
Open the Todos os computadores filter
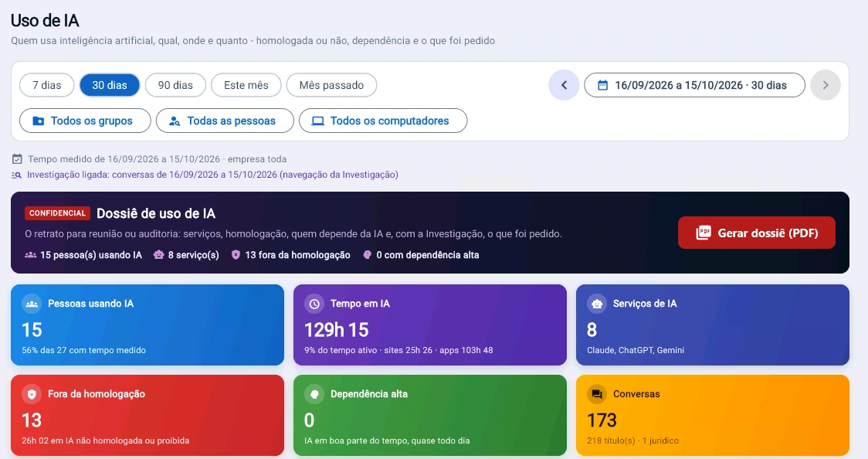(x=383, y=121)
